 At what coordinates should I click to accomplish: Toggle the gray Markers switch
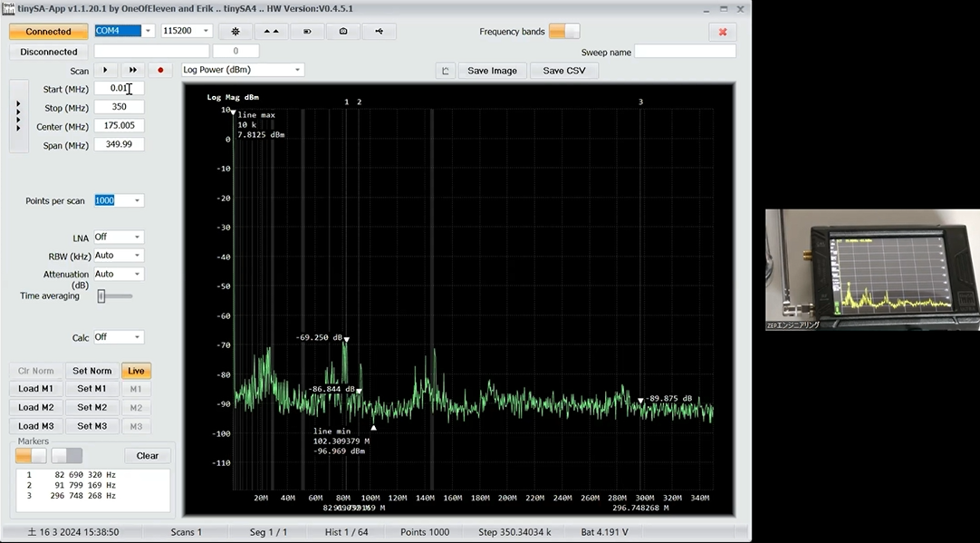coord(66,455)
